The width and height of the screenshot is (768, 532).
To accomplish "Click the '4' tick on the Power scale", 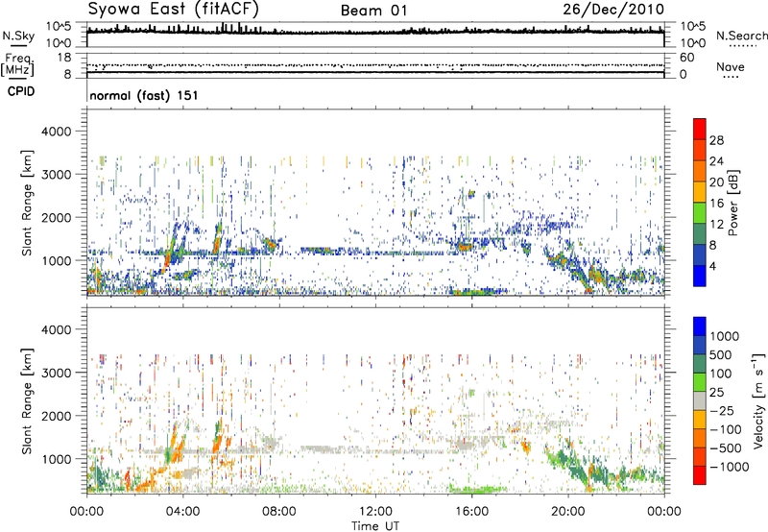I will coord(712,266).
